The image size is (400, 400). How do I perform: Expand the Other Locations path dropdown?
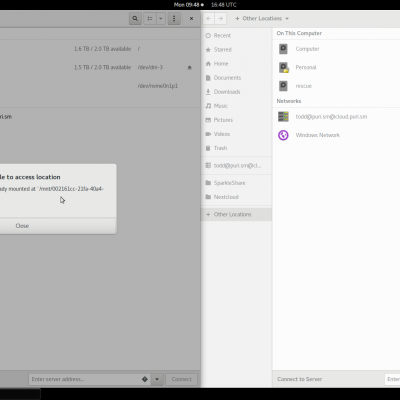[x=262, y=19]
